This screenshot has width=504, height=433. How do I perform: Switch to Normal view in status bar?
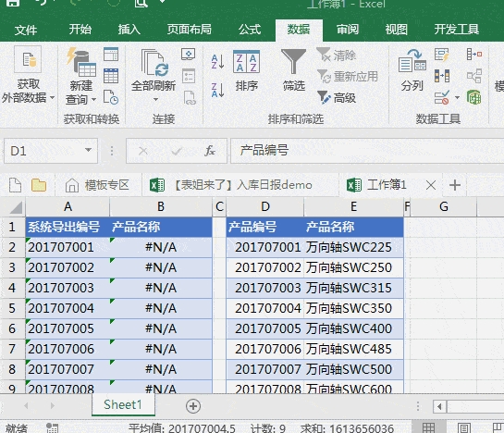click(x=428, y=427)
